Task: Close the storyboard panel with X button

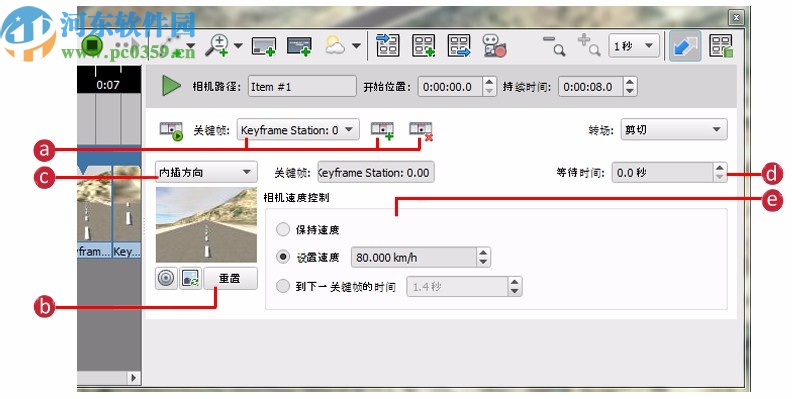Action: click(x=736, y=18)
